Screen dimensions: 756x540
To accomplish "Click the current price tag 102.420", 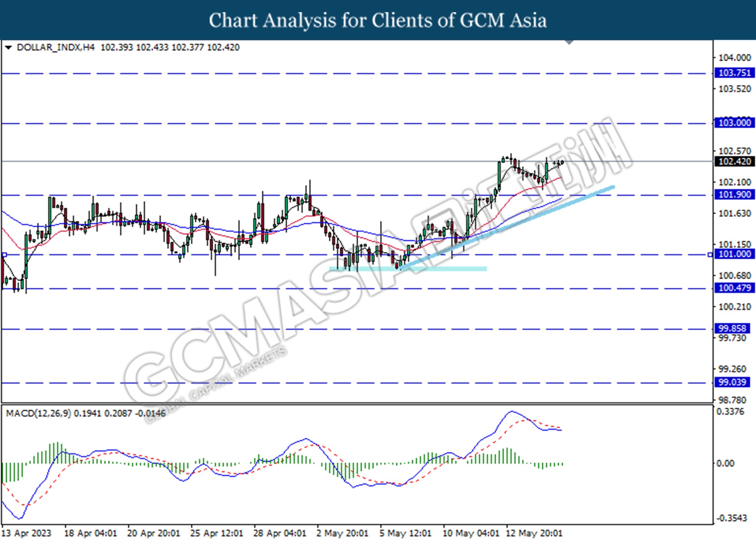I will (734, 161).
